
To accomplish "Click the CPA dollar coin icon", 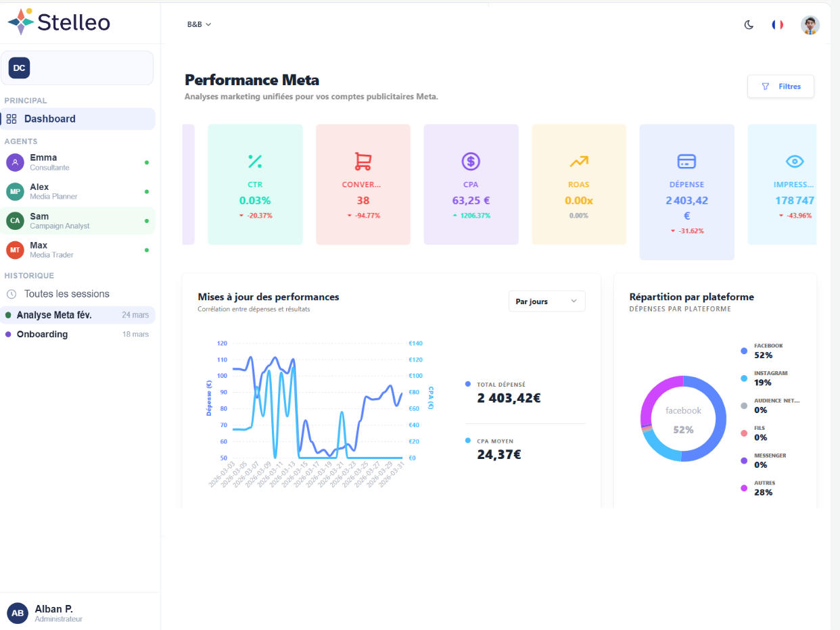I will pos(471,162).
